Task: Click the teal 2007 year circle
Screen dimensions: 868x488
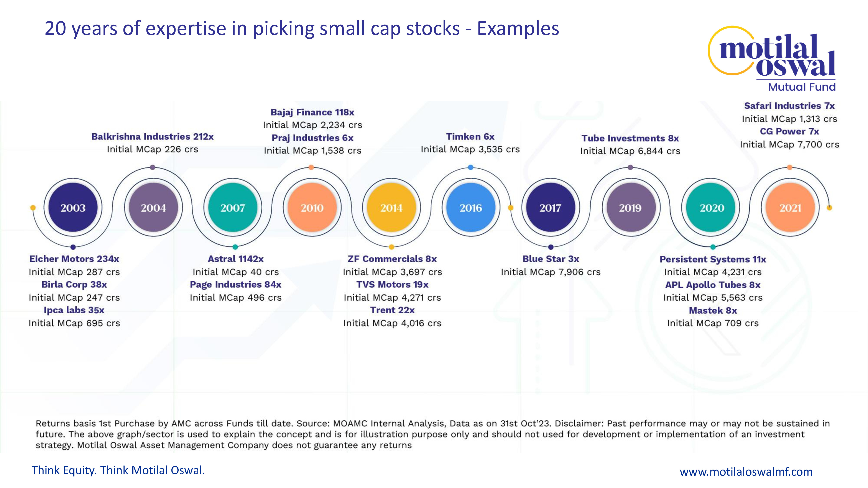Action: [x=233, y=208]
